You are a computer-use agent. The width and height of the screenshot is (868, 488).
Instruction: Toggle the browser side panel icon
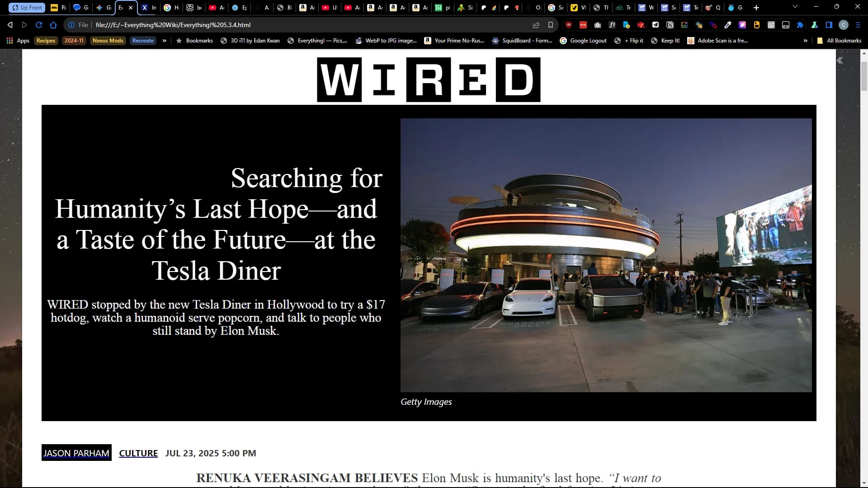tap(829, 25)
